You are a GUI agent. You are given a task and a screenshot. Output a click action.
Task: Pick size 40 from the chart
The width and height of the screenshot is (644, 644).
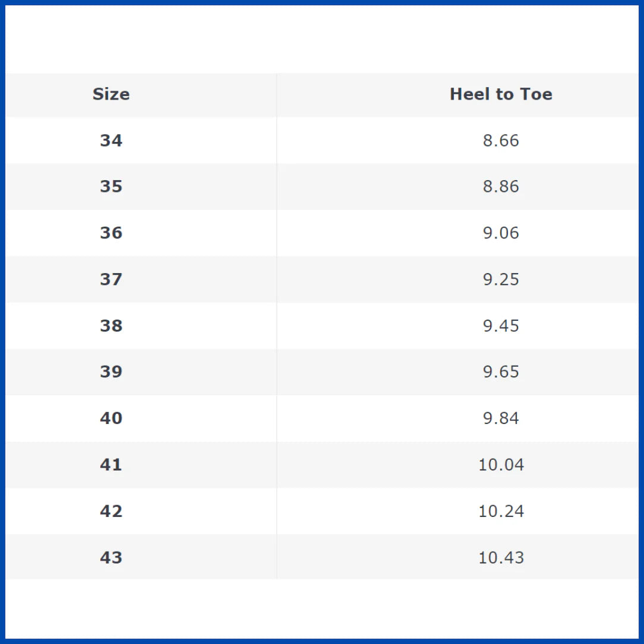[111, 418]
